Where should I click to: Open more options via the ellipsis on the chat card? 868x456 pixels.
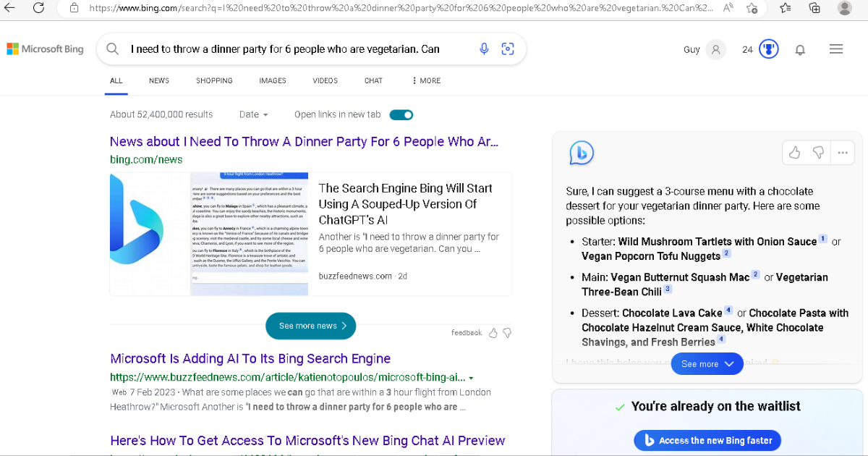point(843,153)
